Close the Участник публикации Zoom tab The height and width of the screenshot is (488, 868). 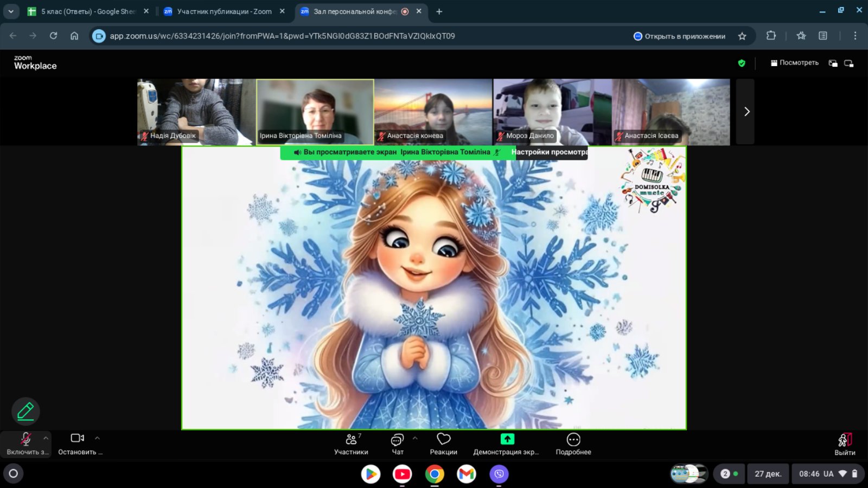(282, 11)
